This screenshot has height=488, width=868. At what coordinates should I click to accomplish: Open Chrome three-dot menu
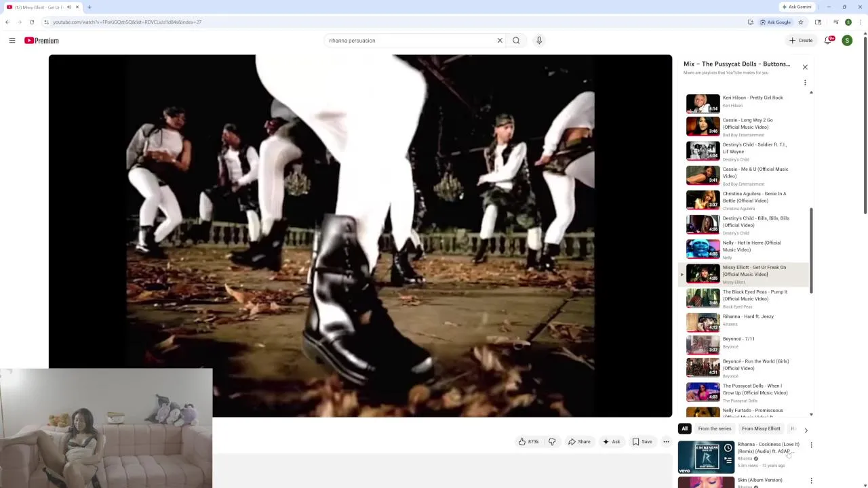tap(861, 22)
